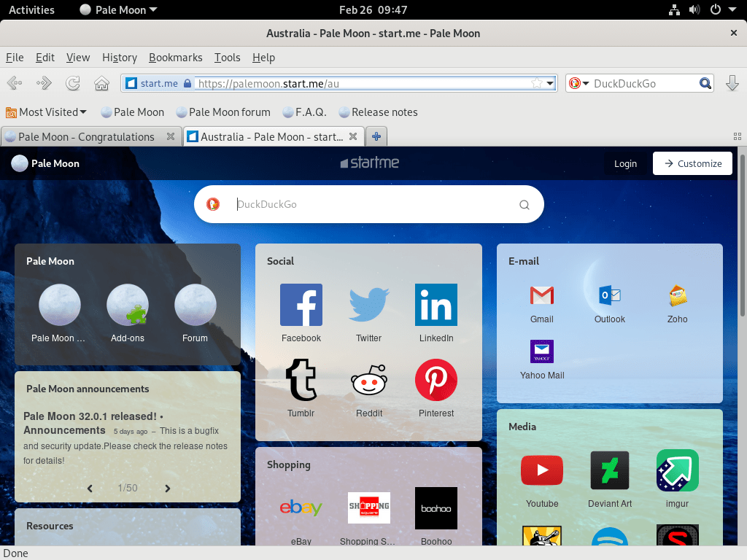Open the History menu

120,58
